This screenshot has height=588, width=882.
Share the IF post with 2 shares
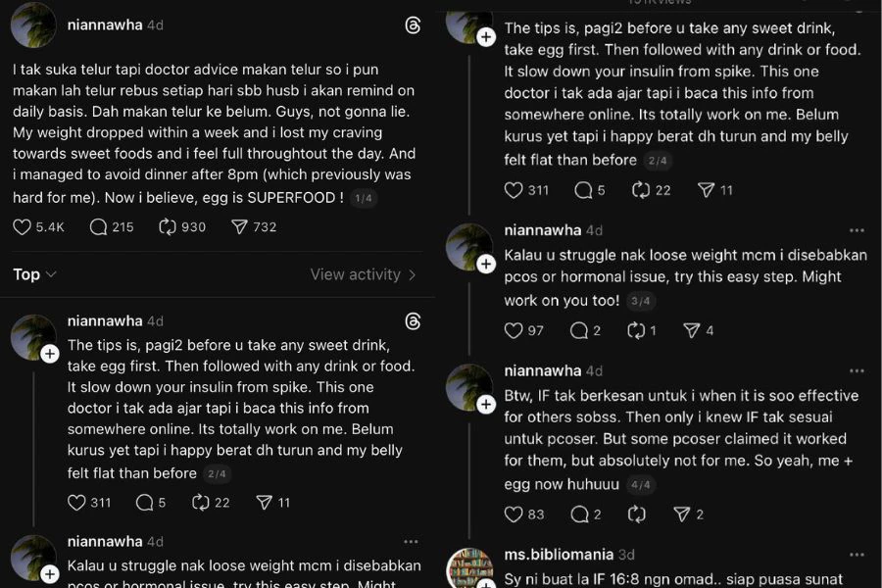pyautogui.click(x=681, y=514)
